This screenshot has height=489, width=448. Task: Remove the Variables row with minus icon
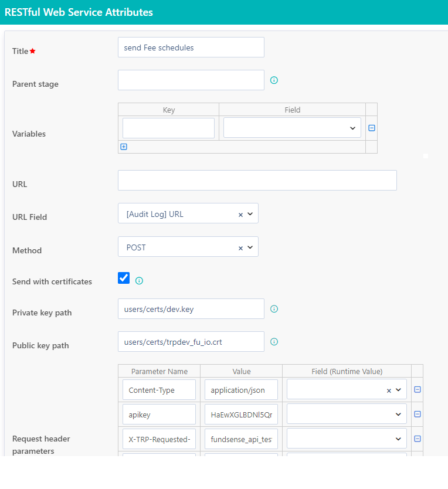pos(371,128)
